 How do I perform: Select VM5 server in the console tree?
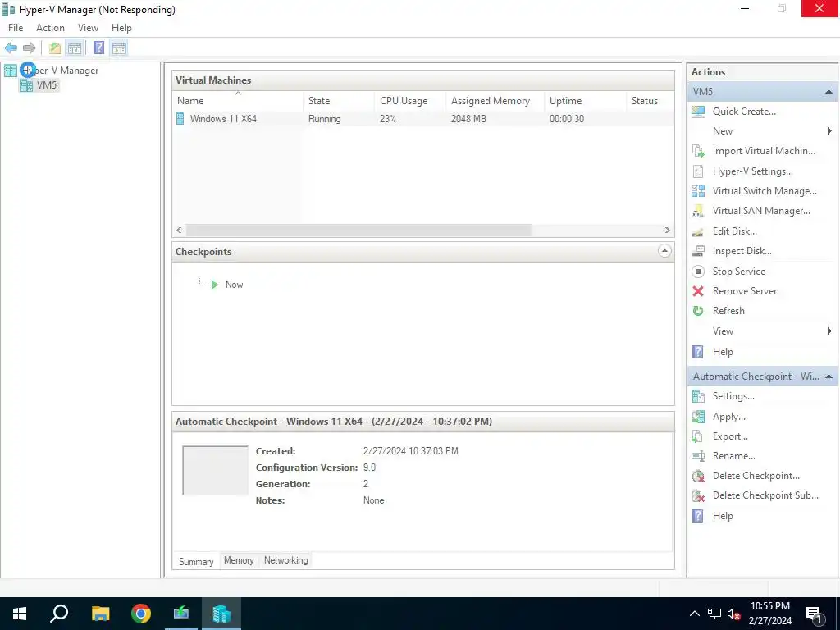(47, 85)
